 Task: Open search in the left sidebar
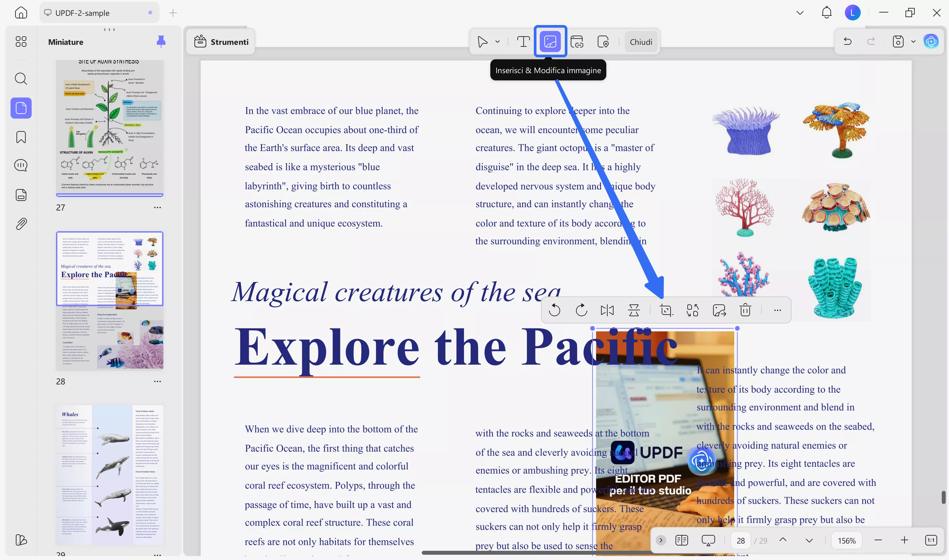(21, 79)
